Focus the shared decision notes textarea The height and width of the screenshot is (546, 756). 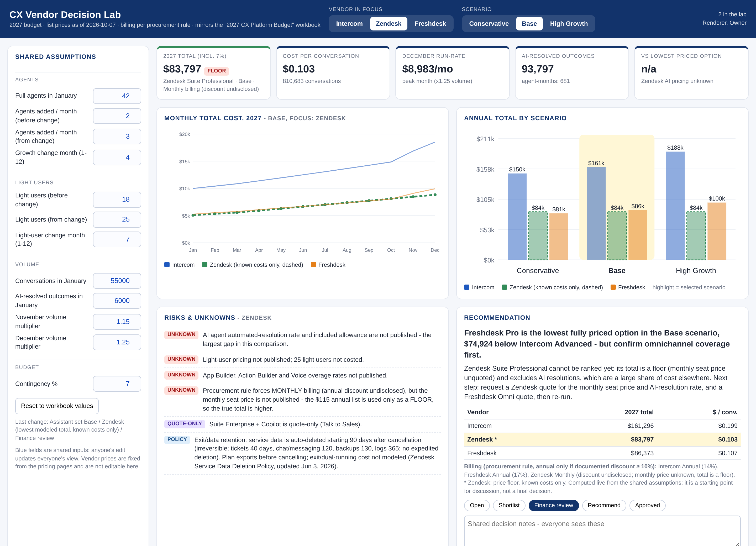tap(602, 531)
